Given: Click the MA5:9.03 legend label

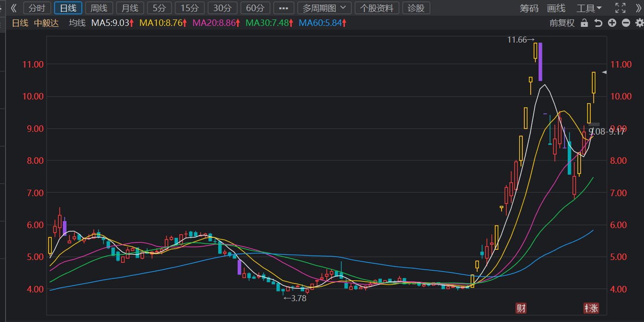Looking at the screenshot, I should [112, 23].
